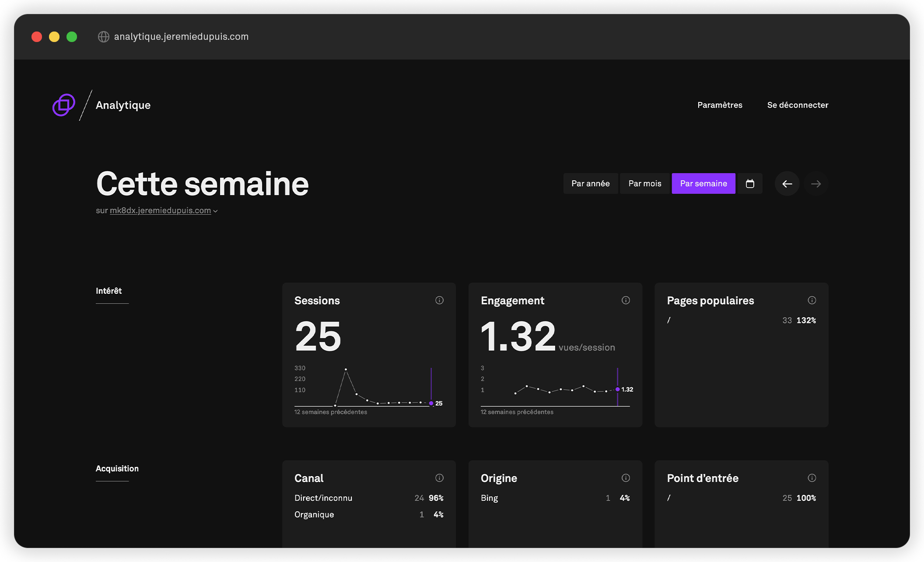Click the 96% value for Direct/inconnu
Image resolution: width=924 pixels, height=562 pixels.
[436, 498]
